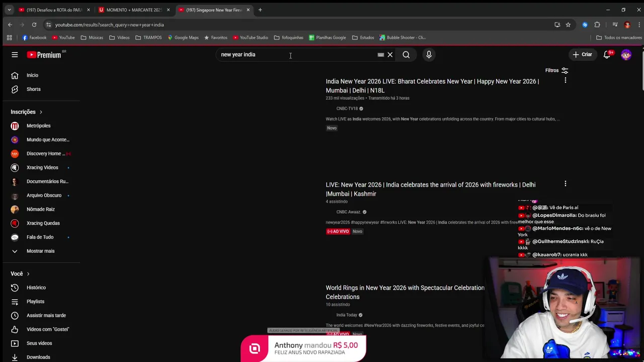Open the CNBC Awaaz. channel
Viewport: 644px width, 362px height.
[349, 212]
